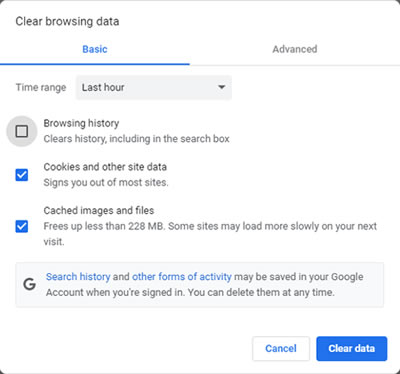
Task: Click the Cookies and other site data label
Action: [105, 167]
